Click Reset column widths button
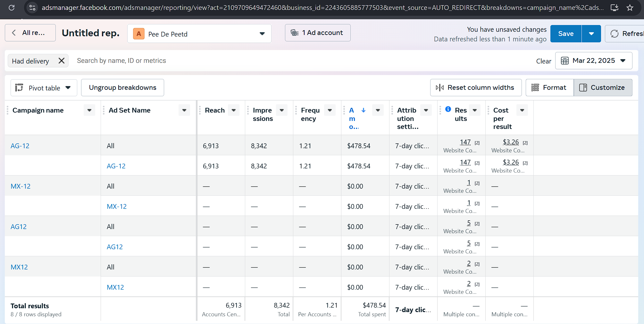Viewport: 644px width, 324px height. pos(476,88)
